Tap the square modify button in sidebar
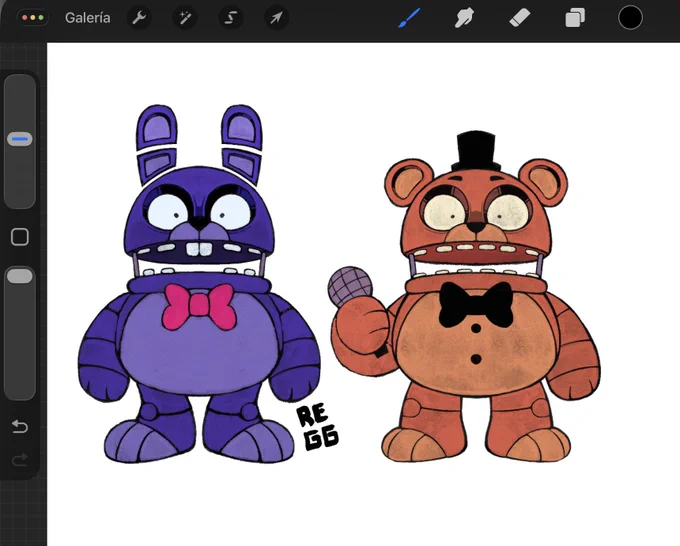 coord(20,237)
